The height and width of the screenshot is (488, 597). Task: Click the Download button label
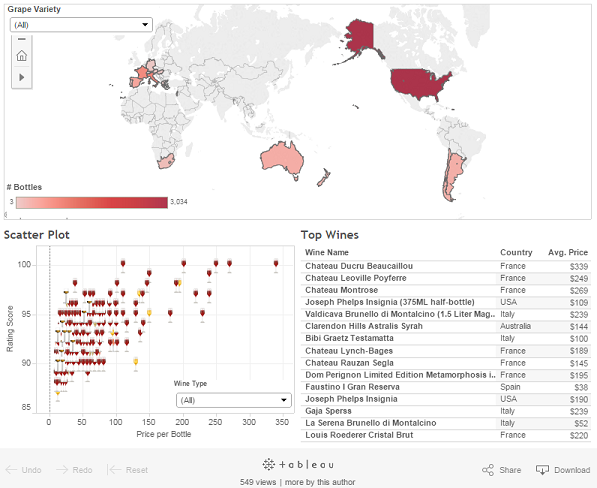tap(572, 470)
